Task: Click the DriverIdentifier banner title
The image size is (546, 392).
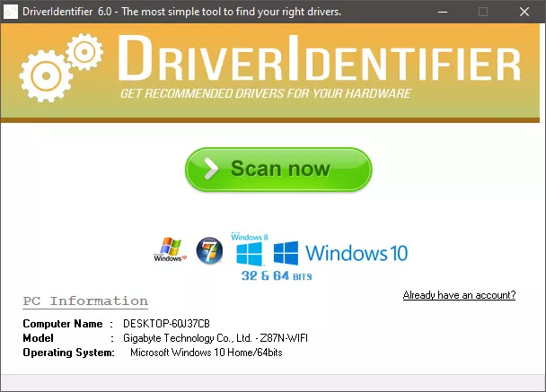Action: click(x=320, y=57)
